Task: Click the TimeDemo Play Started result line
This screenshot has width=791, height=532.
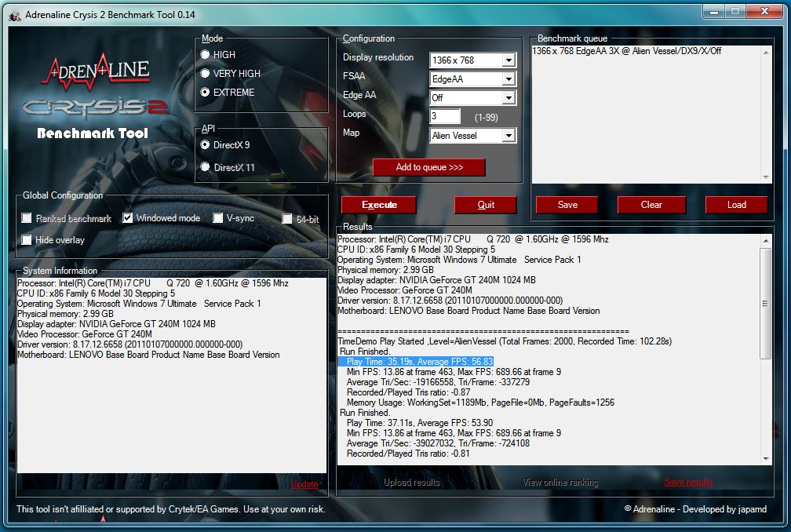Action: [x=505, y=341]
